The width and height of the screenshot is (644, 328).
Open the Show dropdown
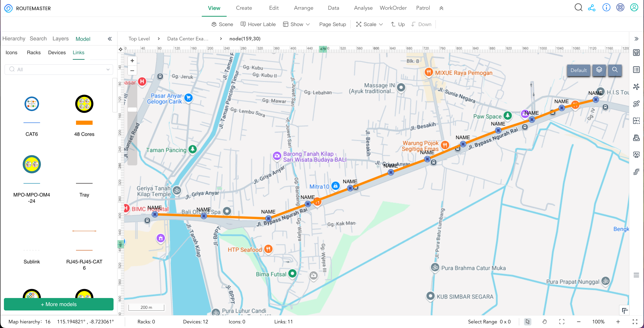tap(296, 24)
